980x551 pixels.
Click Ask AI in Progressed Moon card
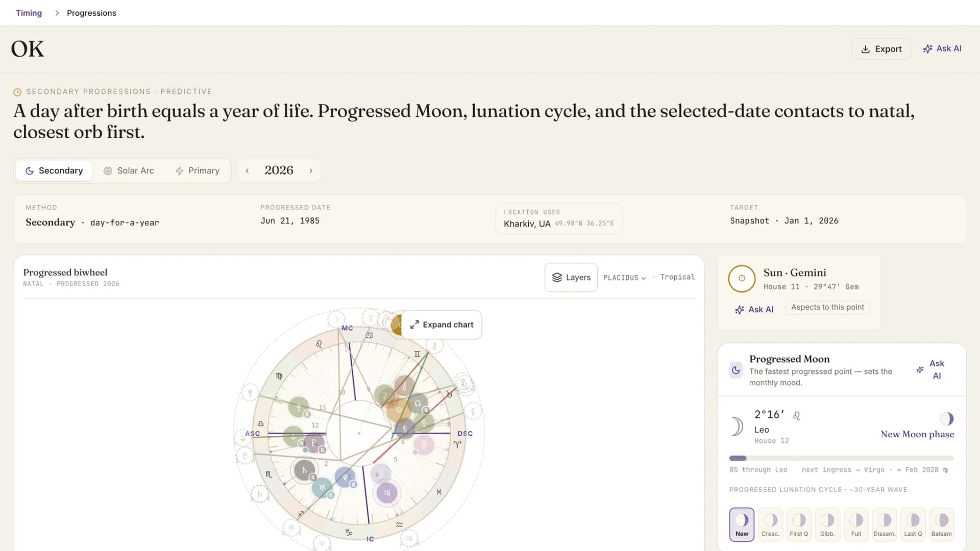tap(931, 369)
